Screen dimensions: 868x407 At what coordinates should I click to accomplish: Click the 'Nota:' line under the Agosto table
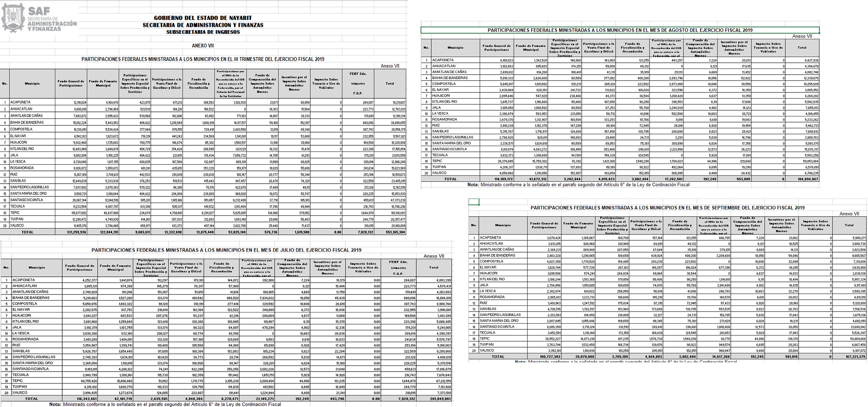[x=578, y=185]
